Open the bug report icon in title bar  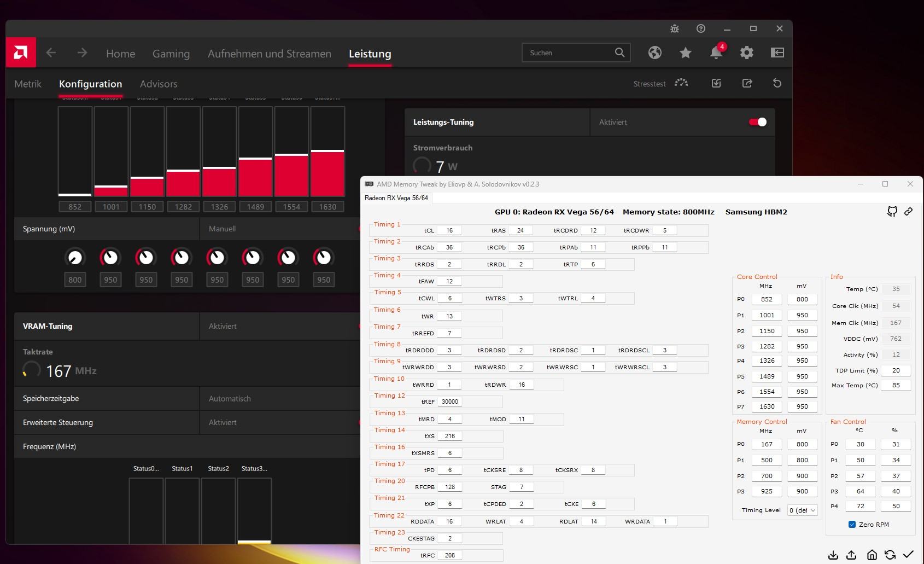click(x=675, y=28)
